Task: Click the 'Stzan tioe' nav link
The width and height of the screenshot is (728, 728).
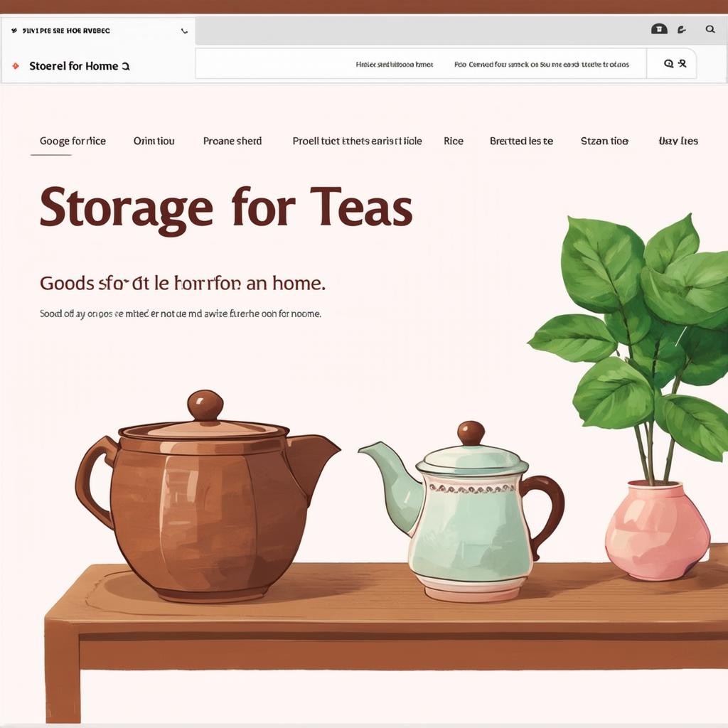Action: pyautogui.click(x=604, y=141)
